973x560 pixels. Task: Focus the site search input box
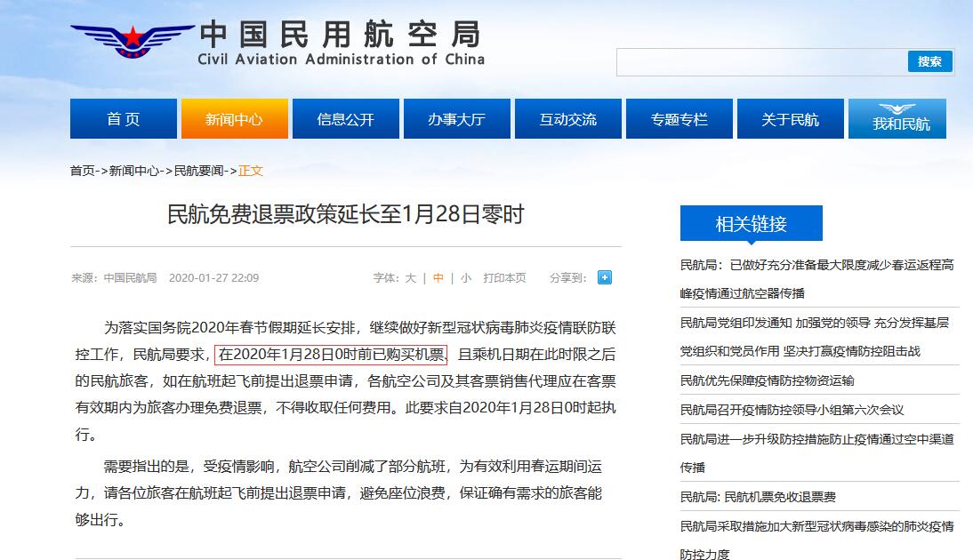(762, 62)
